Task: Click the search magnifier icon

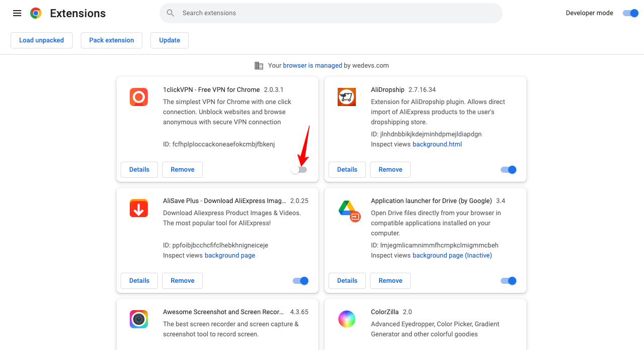Action: pos(171,13)
